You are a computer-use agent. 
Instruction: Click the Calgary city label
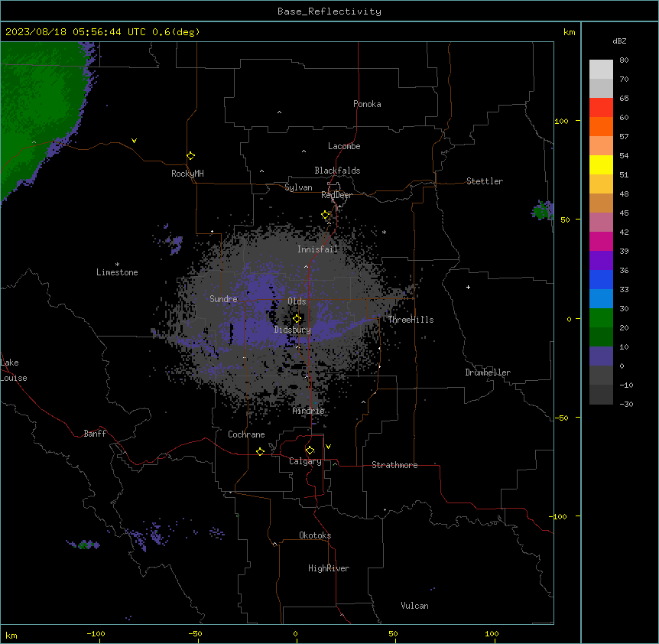click(305, 461)
